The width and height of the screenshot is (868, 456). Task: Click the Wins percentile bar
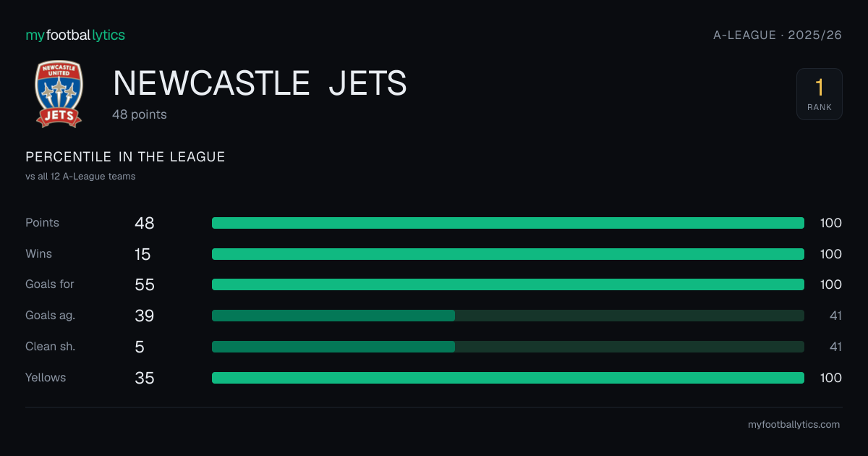(x=508, y=254)
